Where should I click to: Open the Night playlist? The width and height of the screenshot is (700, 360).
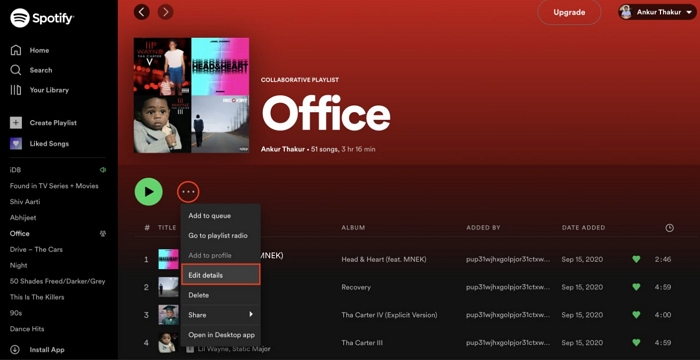coord(19,265)
